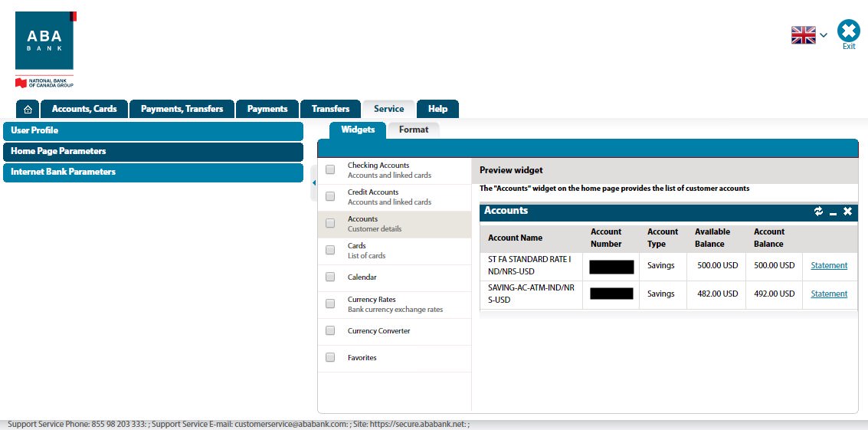Screen dimensions: 868x430
Task: Refresh the Accounts preview widget
Action: pos(818,212)
